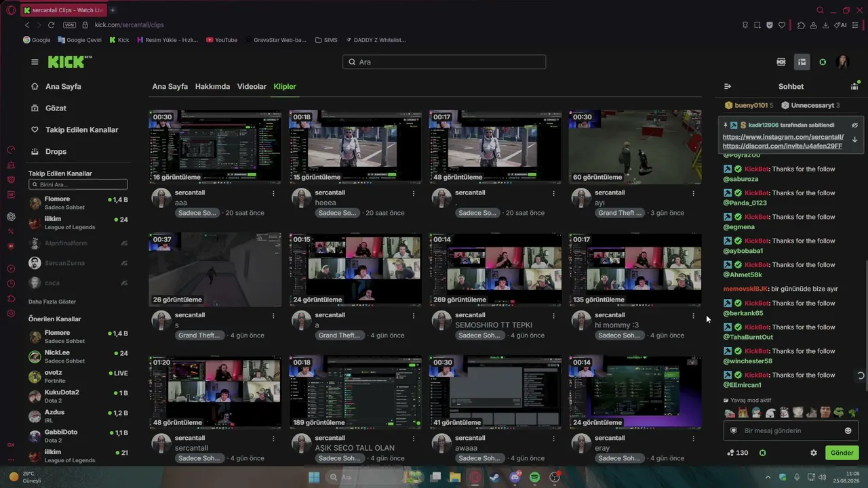Open ovotz recommended channel
The height and width of the screenshot is (488, 868).
(x=78, y=376)
